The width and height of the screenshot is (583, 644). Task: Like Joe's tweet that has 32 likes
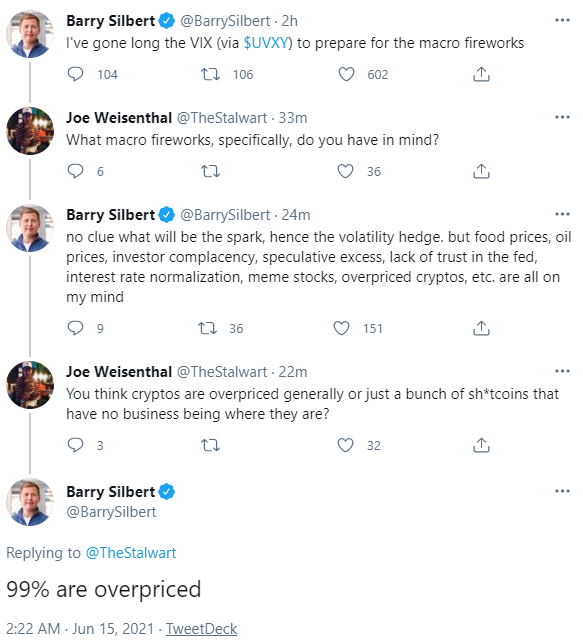point(345,445)
